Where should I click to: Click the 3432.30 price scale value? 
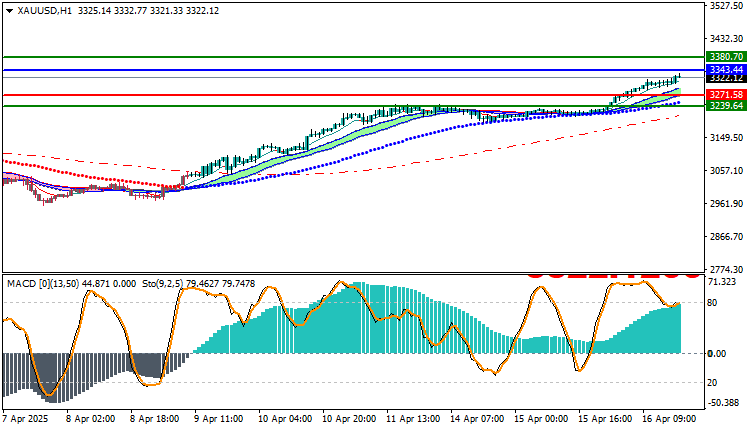727,38
